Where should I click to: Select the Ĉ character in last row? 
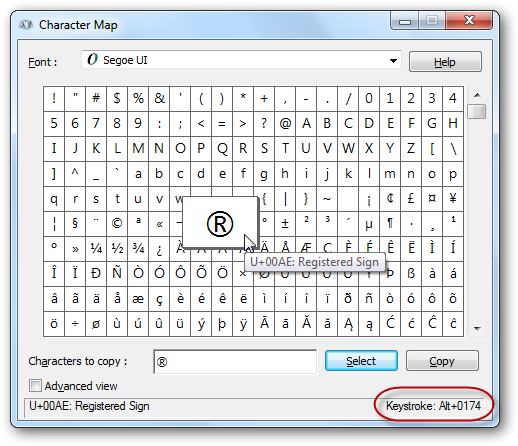pyautogui.click(x=432, y=324)
